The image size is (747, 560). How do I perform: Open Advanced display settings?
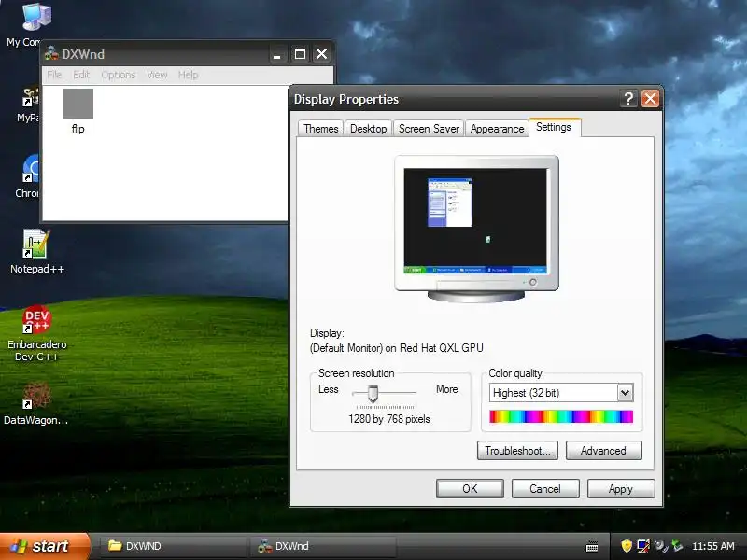(603, 451)
